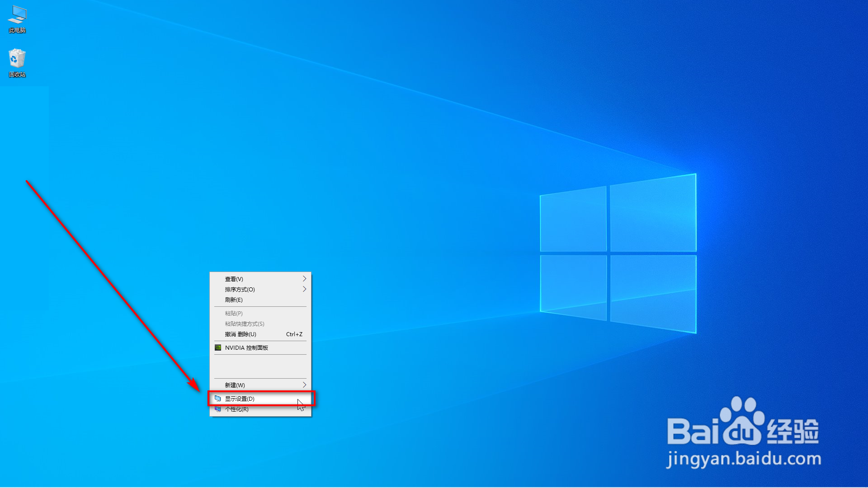This screenshot has width=868, height=488.
Task: Open 个性化(R) personalization entry
Action: 237,409
